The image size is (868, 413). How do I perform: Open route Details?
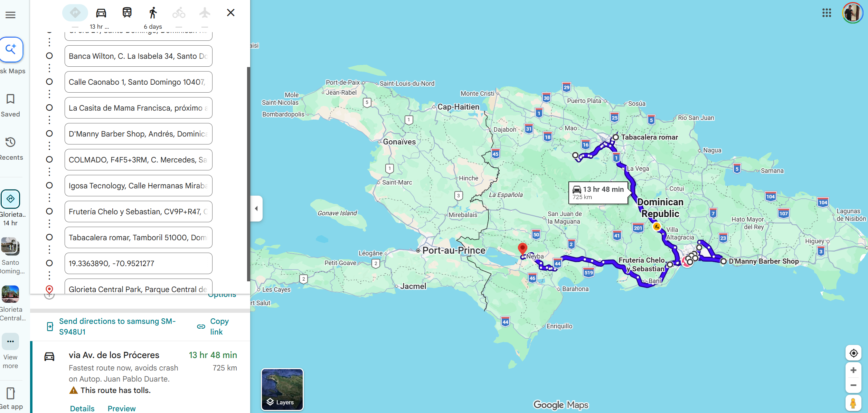click(82, 409)
